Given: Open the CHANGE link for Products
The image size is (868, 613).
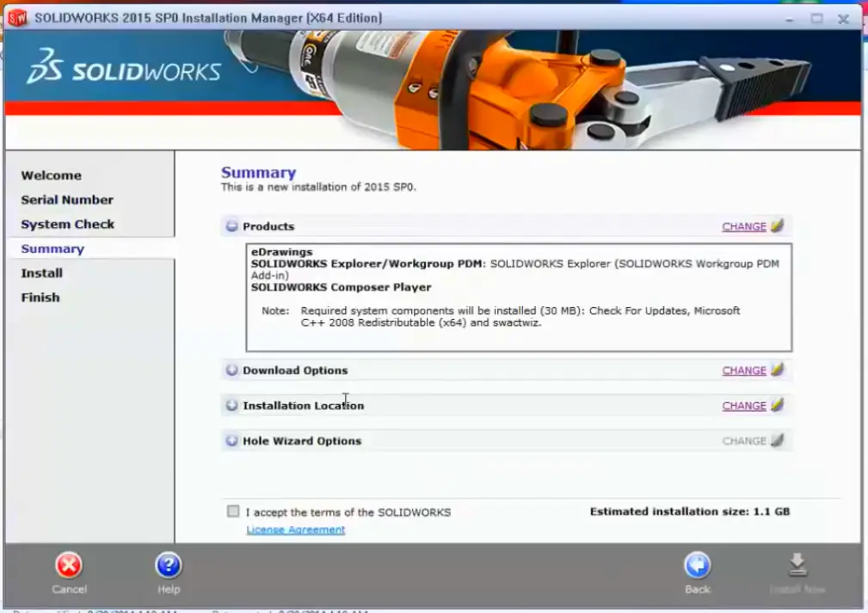Looking at the screenshot, I should click(743, 226).
